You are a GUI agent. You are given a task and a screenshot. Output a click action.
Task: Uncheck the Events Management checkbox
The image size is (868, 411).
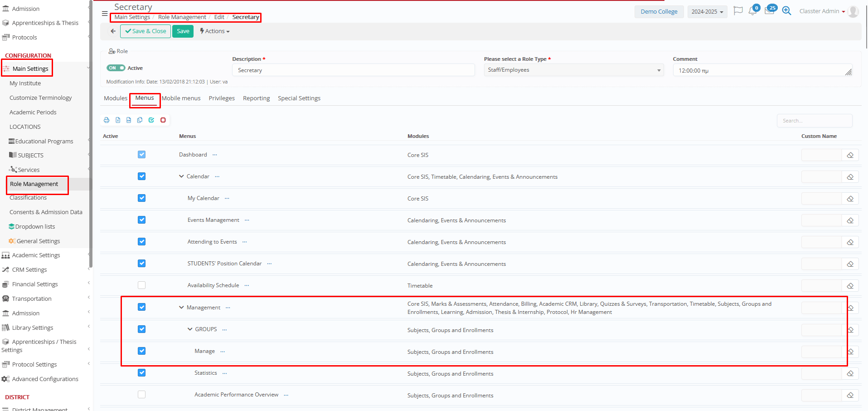pyautogui.click(x=142, y=220)
